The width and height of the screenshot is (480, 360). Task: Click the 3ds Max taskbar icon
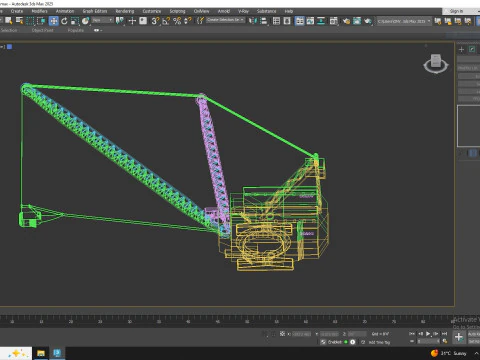(57, 353)
